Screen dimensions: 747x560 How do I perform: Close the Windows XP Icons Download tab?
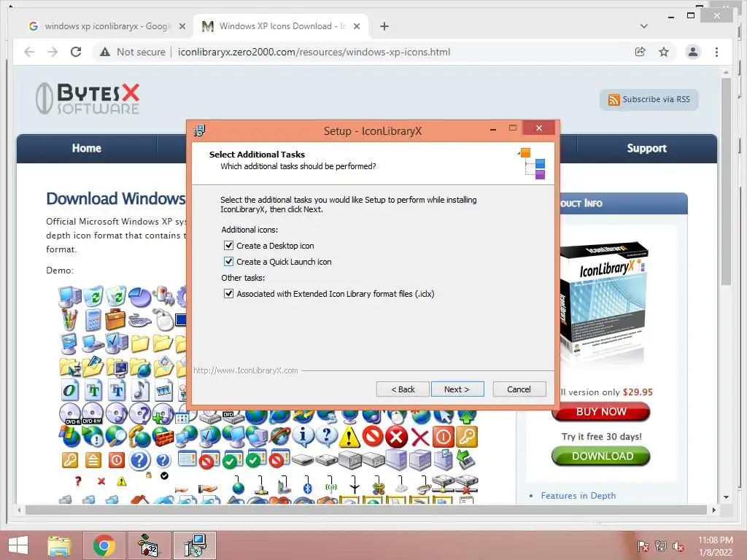356,26
